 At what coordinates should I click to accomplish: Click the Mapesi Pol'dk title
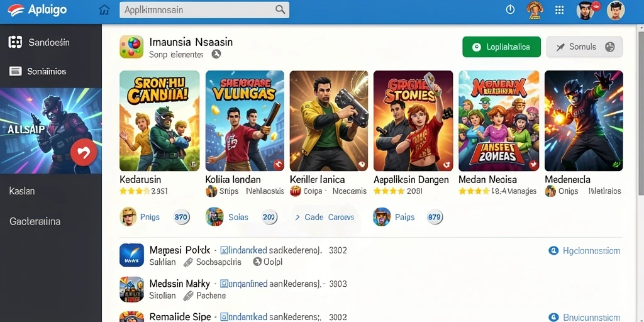180,250
